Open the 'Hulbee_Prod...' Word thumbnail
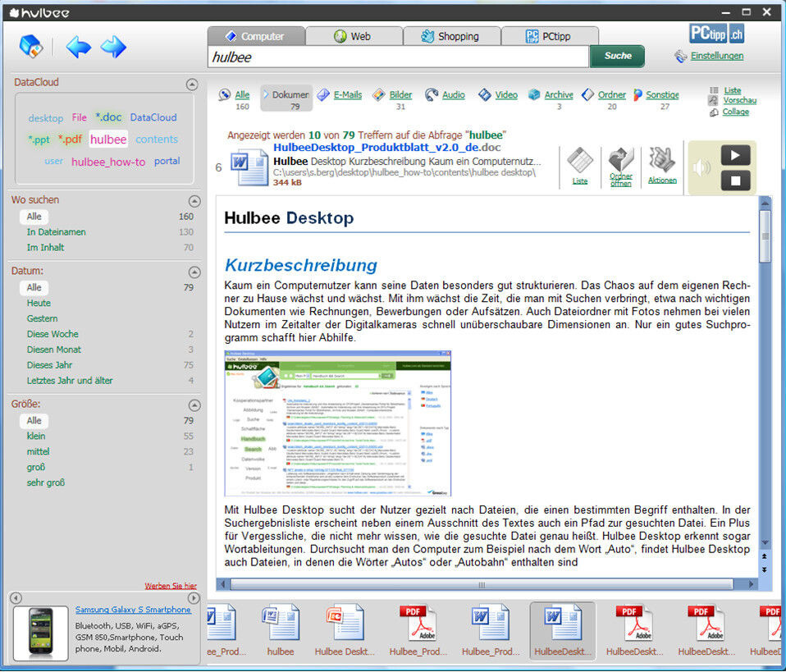Image resolution: width=786 pixels, height=672 pixels. tap(491, 630)
